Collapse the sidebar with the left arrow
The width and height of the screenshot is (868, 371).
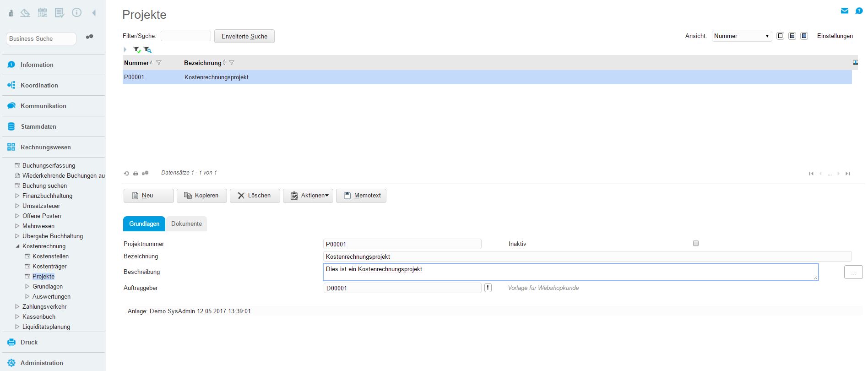click(x=94, y=13)
